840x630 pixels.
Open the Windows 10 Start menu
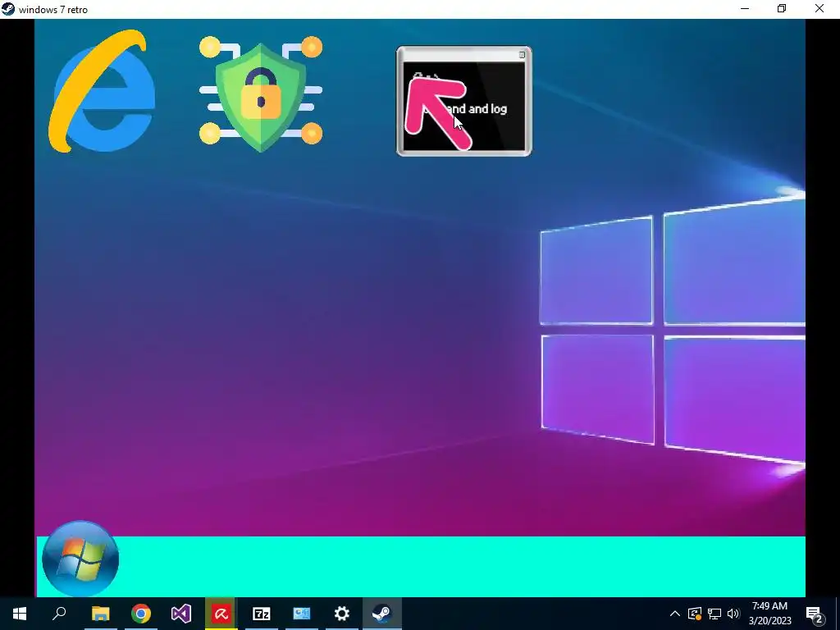20,614
